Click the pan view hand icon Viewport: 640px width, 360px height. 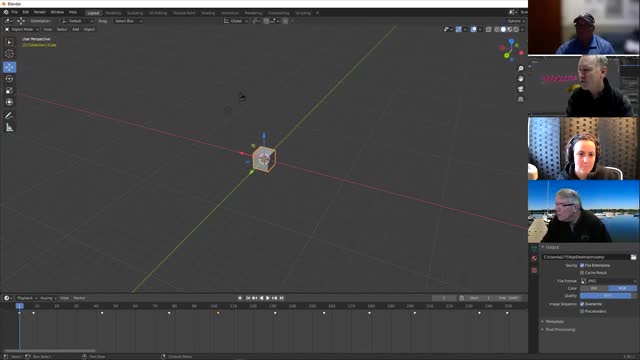520,79
